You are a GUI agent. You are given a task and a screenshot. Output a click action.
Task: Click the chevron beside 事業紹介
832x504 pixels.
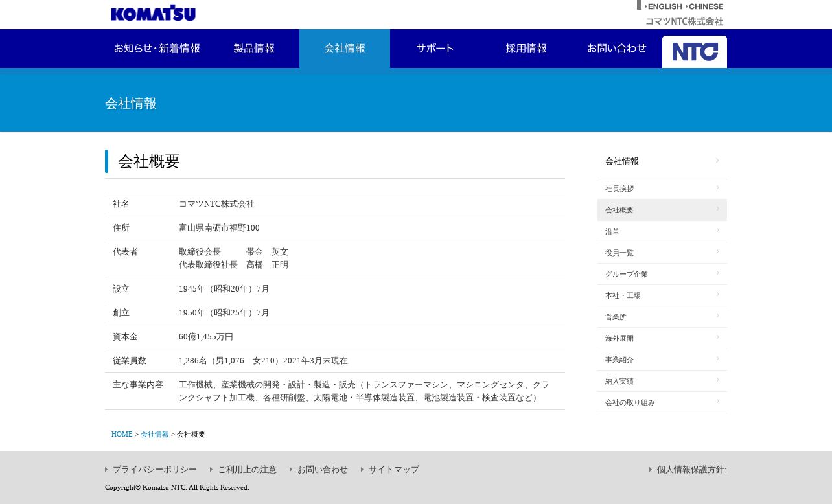coord(717,358)
